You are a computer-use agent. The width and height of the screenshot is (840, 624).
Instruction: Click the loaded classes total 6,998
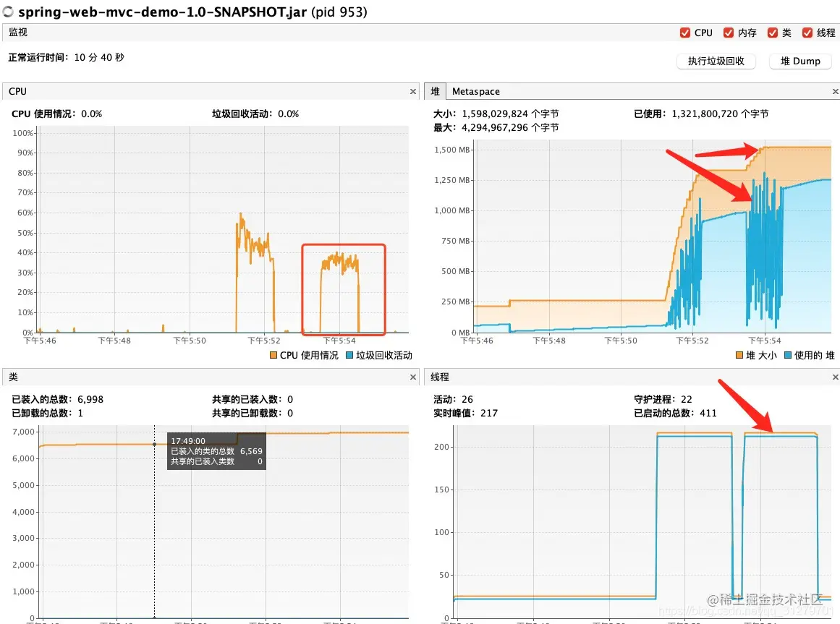pos(90,399)
